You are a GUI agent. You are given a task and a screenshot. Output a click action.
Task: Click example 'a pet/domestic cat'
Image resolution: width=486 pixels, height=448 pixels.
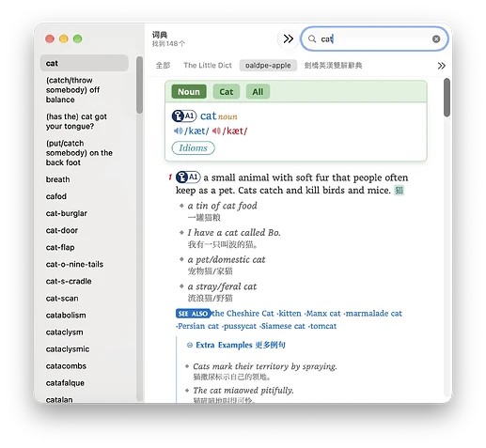(227, 259)
